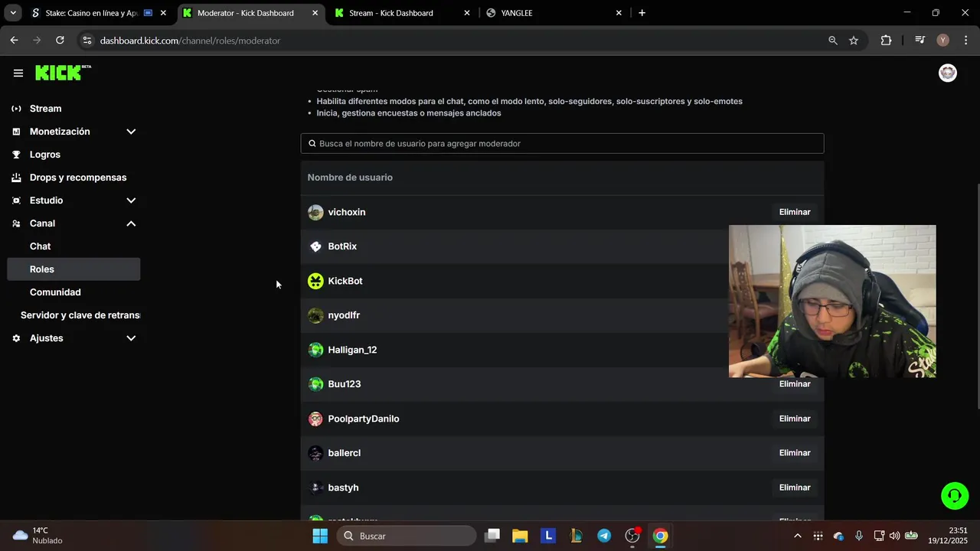980x551 pixels.
Task: Click the nyodlfr username
Action: coord(344,315)
